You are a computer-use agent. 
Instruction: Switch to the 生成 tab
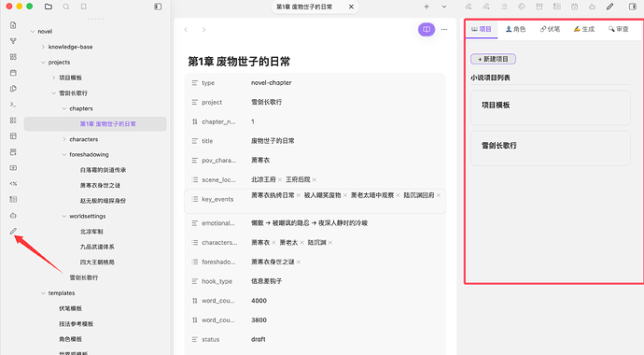pyautogui.click(x=584, y=29)
